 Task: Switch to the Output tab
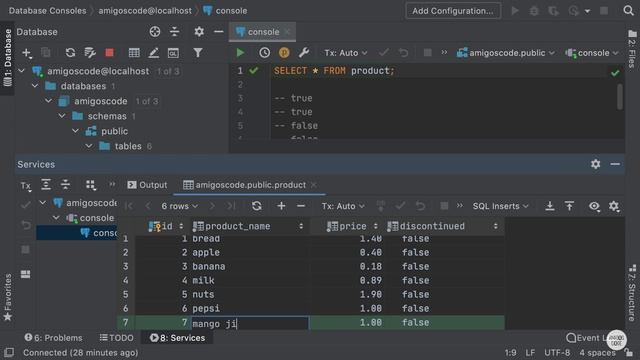(x=147, y=185)
